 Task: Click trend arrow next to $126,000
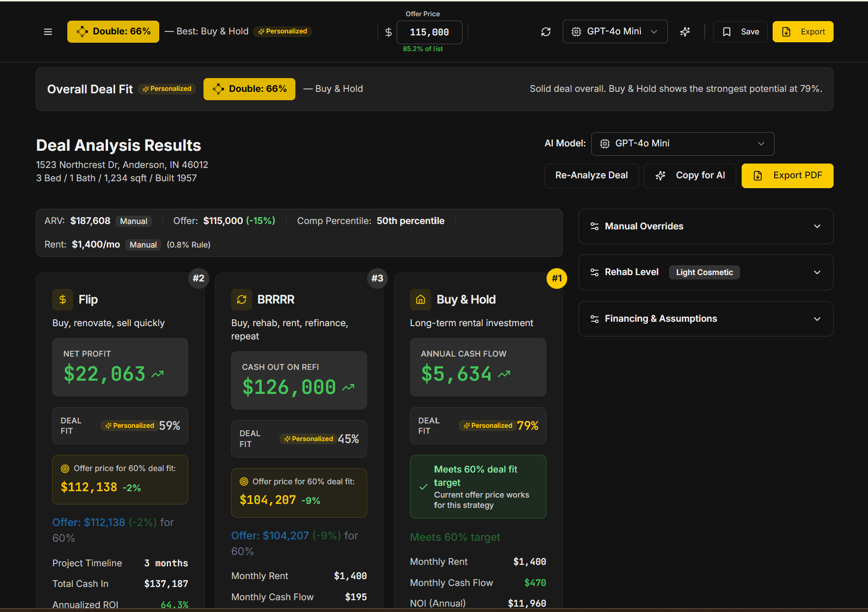(x=348, y=388)
